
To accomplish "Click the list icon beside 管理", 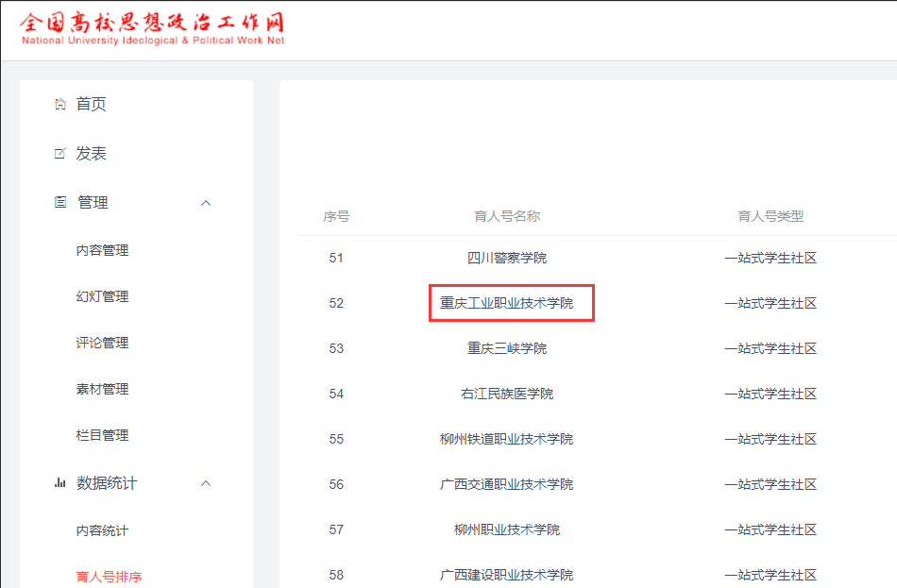I will (x=60, y=202).
